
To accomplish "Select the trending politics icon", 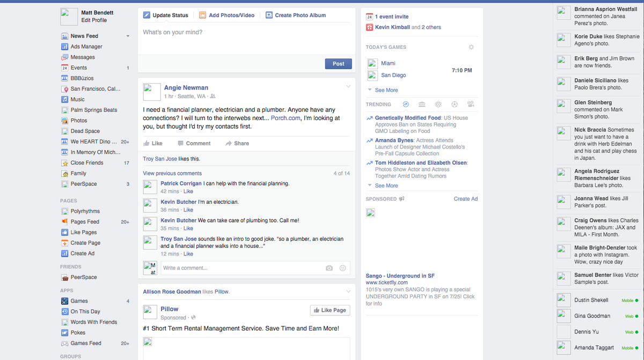I will (422, 105).
